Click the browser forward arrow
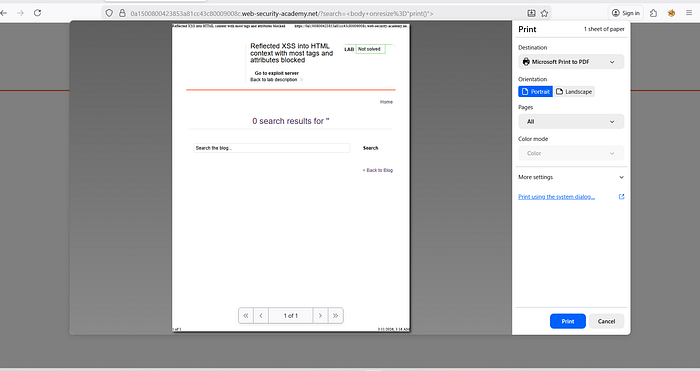700x371 pixels. (x=21, y=13)
